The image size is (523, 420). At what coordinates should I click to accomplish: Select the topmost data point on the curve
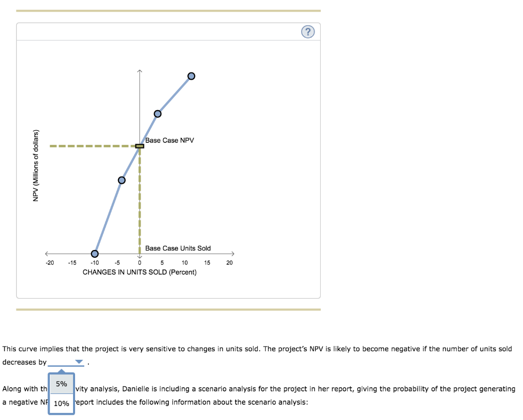[x=191, y=76]
